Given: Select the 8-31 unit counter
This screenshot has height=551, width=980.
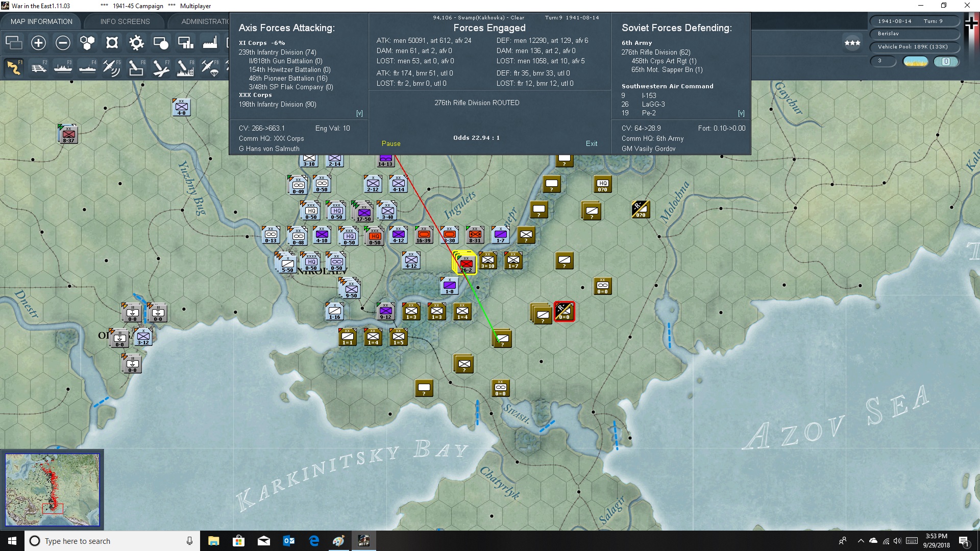Looking at the screenshot, I should pos(475,235).
